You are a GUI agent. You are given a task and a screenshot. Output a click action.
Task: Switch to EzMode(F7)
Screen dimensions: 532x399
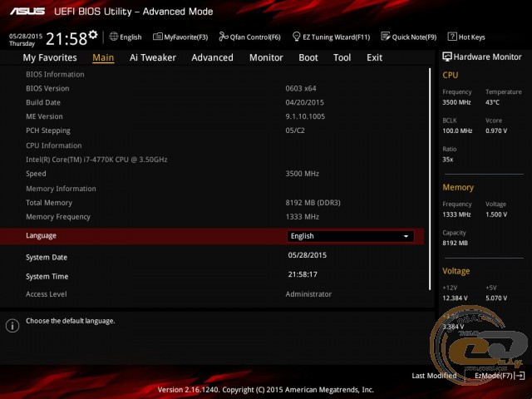[x=499, y=376]
